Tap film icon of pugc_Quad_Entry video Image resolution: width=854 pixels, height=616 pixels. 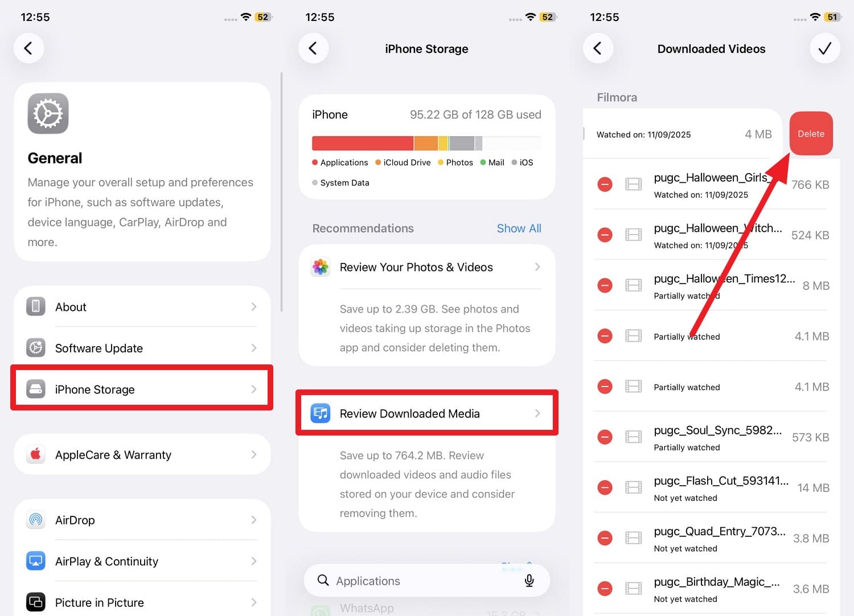634,538
